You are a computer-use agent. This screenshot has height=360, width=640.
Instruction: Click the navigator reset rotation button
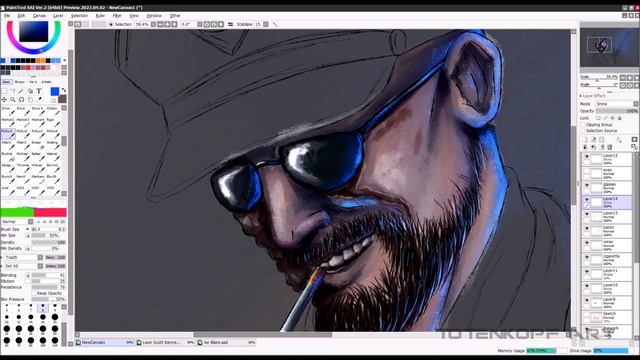coord(637,85)
